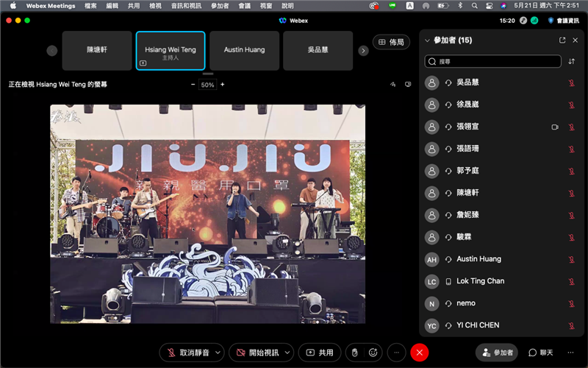Click the sort participants icon
The image size is (588, 368).
(571, 62)
